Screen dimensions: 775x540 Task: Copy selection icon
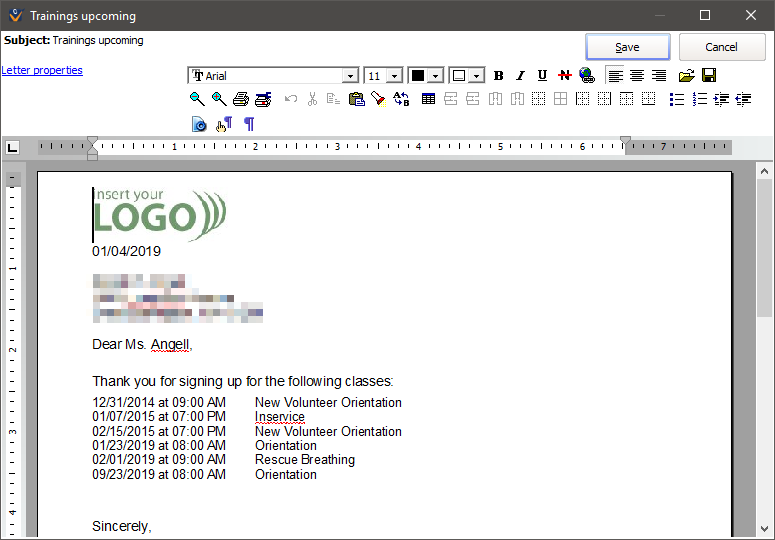click(x=334, y=99)
